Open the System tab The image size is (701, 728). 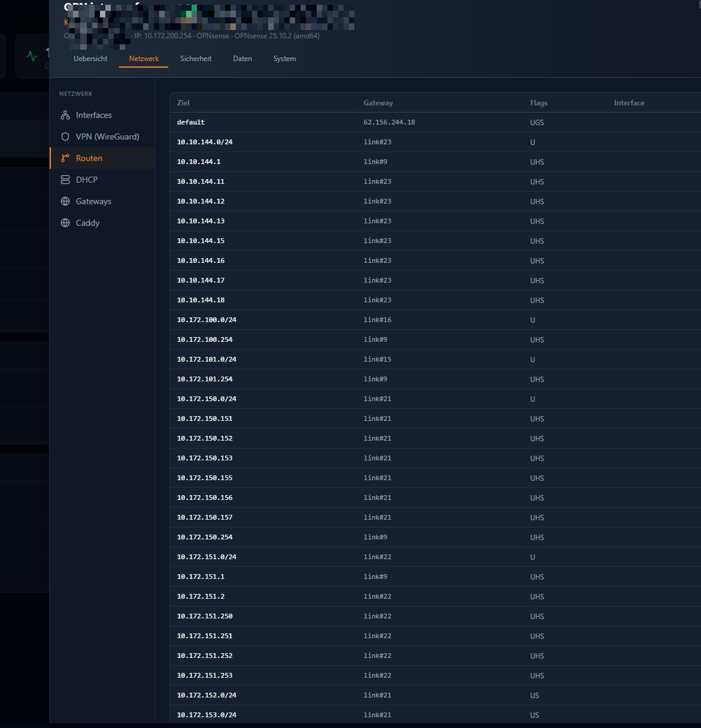click(284, 59)
